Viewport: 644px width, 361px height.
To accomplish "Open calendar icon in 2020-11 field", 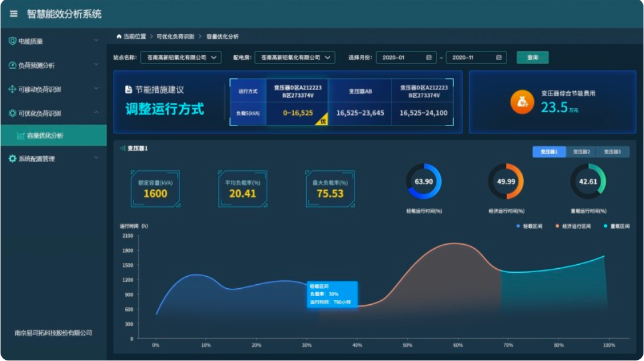I will click(498, 57).
